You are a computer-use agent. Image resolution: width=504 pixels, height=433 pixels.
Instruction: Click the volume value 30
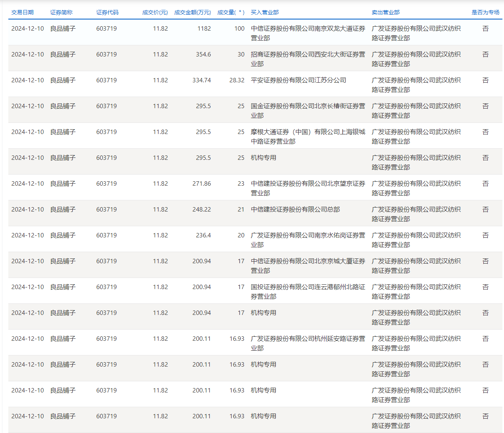[x=241, y=54]
